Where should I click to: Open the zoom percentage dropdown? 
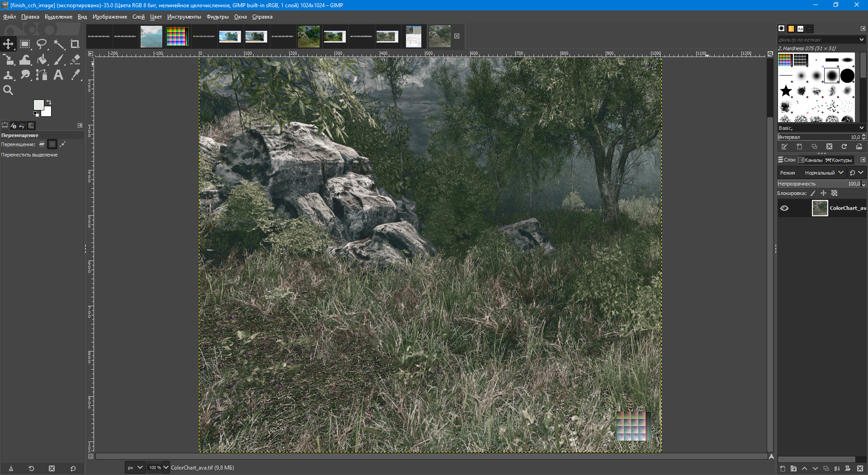[x=166, y=467]
